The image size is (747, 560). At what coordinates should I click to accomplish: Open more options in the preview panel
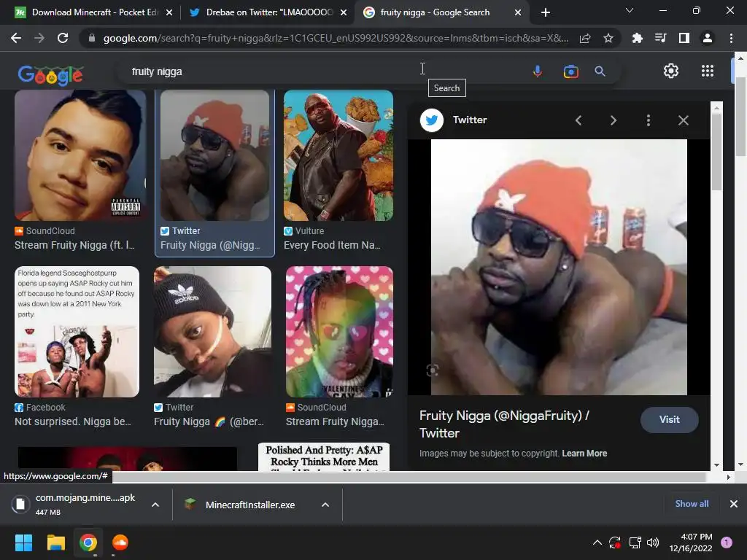coord(648,120)
